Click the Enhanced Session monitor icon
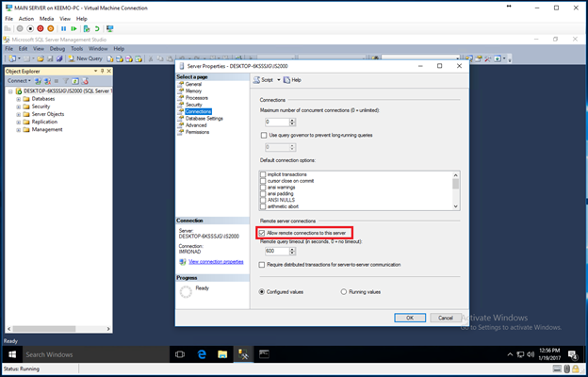Image resolution: width=588 pixels, height=377 pixels. [110, 28]
